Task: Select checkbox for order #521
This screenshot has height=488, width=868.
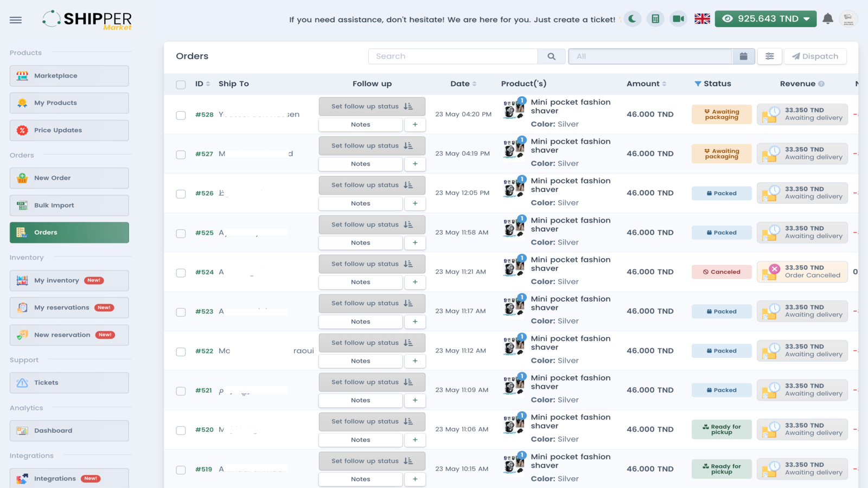Action: click(181, 391)
